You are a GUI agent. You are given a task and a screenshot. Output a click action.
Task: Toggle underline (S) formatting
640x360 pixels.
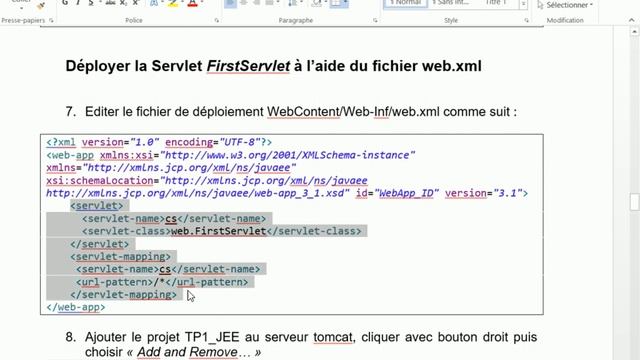(x=91, y=3)
